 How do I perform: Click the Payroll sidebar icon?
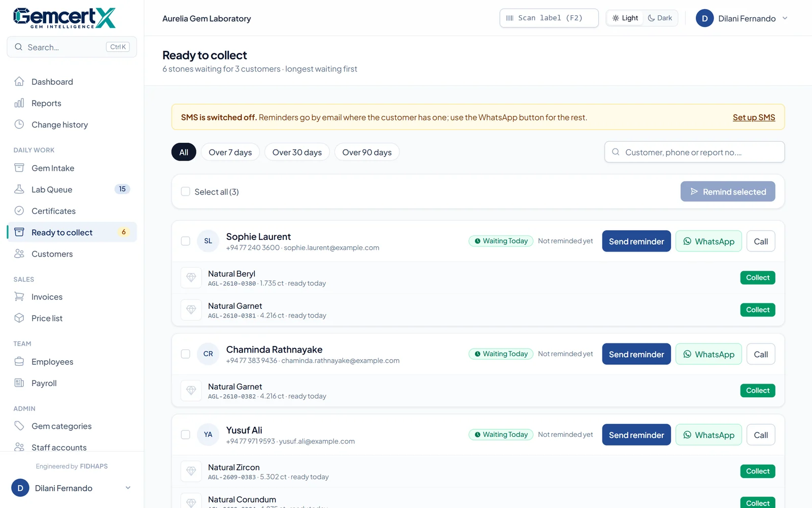tap(19, 383)
